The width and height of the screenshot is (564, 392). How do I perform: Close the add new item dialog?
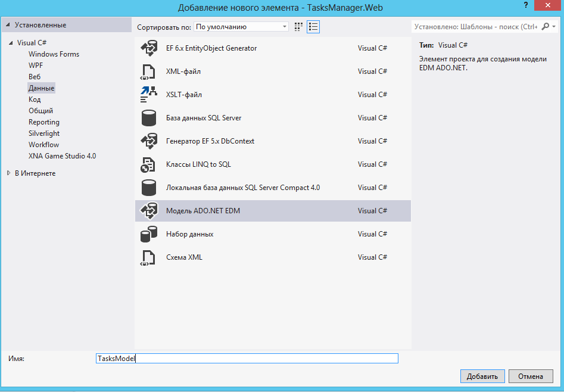click(x=548, y=5)
